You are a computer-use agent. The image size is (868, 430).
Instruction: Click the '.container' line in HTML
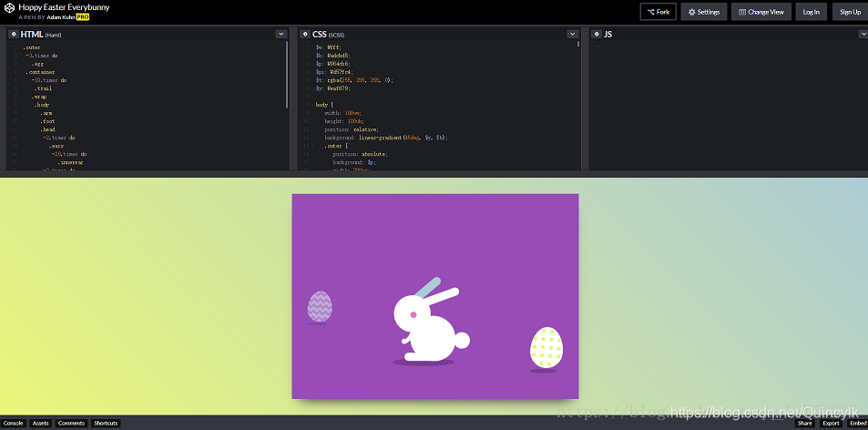pos(40,72)
